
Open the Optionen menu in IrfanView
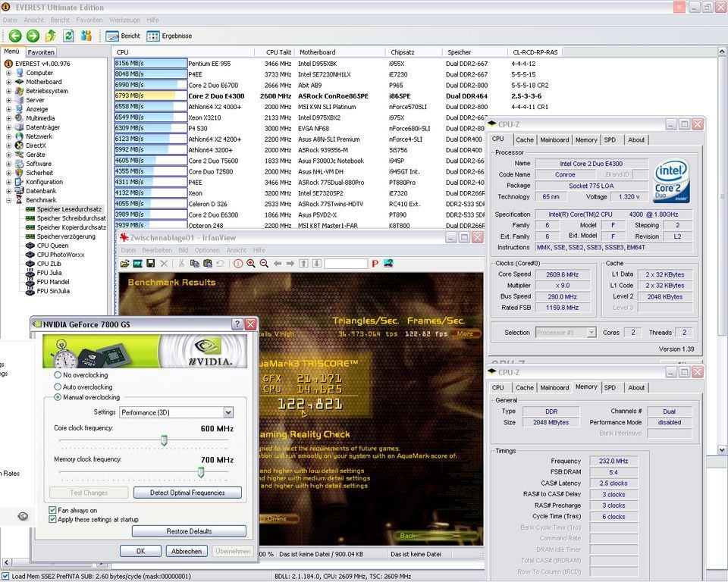pyautogui.click(x=207, y=250)
